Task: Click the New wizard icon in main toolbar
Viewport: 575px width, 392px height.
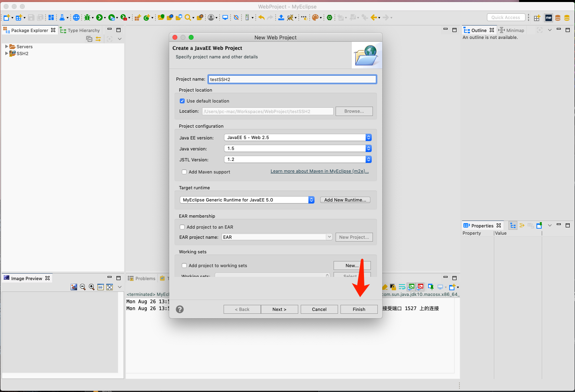Action: pyautogui.click(x=6, y=17)
